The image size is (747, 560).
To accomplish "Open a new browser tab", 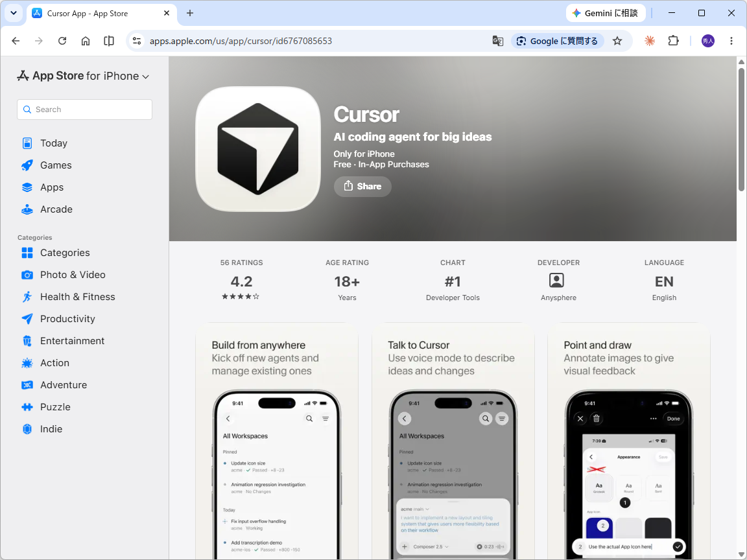I will 190,13.
